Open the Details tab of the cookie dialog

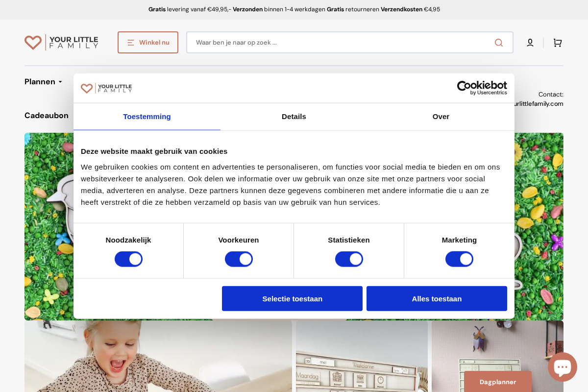coord(294,117)
